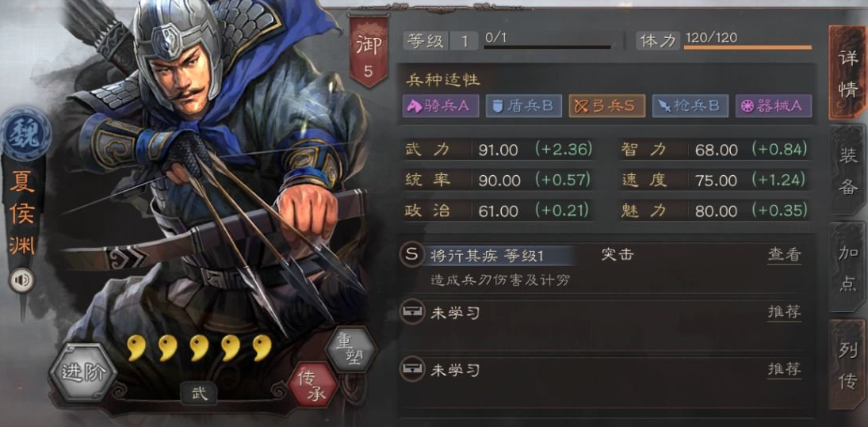
Task: Click 查看 next to 将行其疾 skill
Action: coord(784,255)
